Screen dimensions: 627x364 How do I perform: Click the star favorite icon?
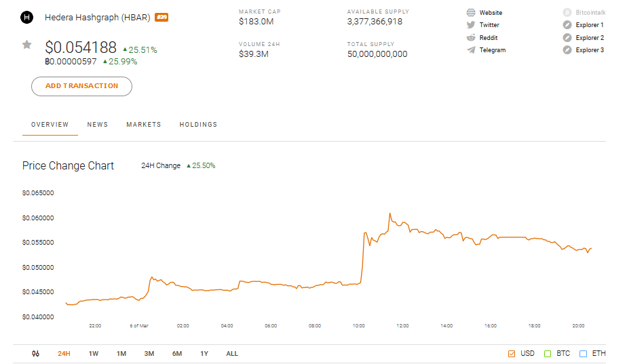26,45
